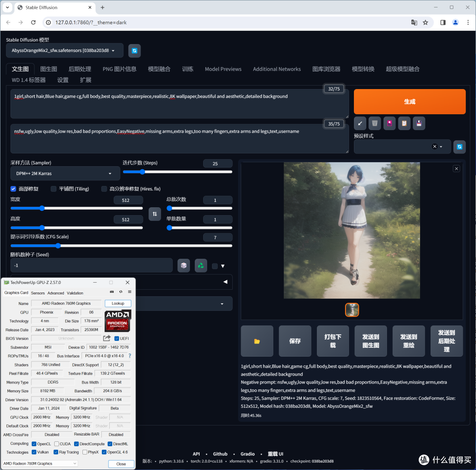Screen dimensions: 476x470
Task: Toggle OpenCL checkbox in GPU-Z
Action: (34, 444)
